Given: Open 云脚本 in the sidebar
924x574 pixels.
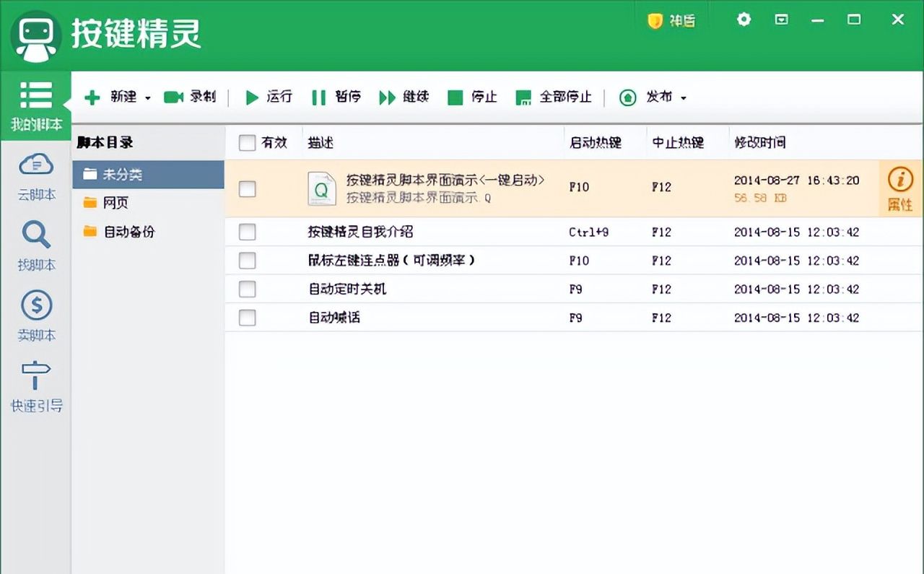Looking at the screenshot, I should 35,175.
